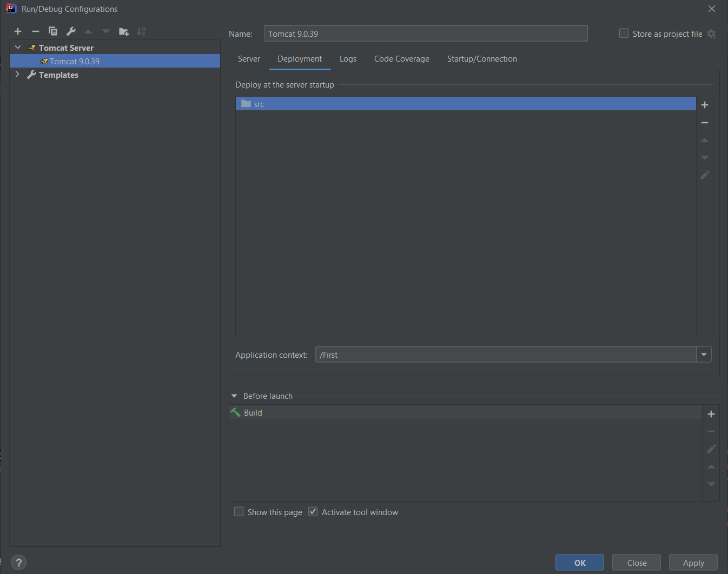Move deployment item down

point(705,158)
